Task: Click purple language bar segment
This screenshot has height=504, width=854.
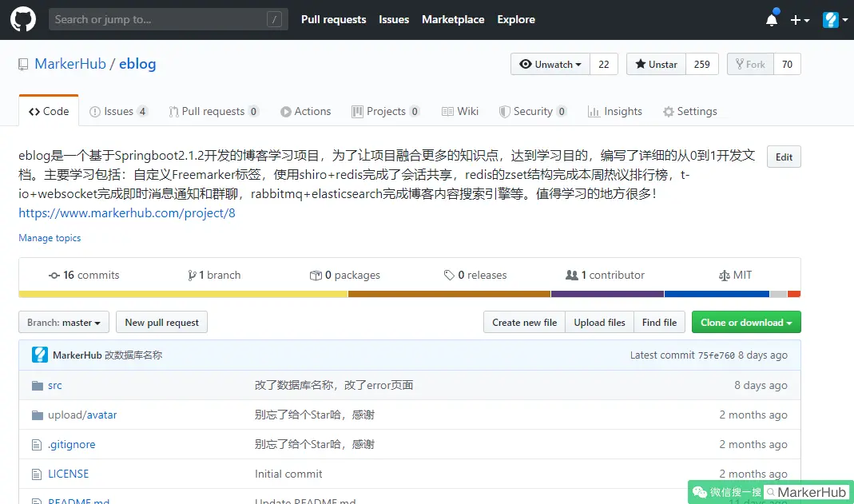Action: (x=607, y=294)
